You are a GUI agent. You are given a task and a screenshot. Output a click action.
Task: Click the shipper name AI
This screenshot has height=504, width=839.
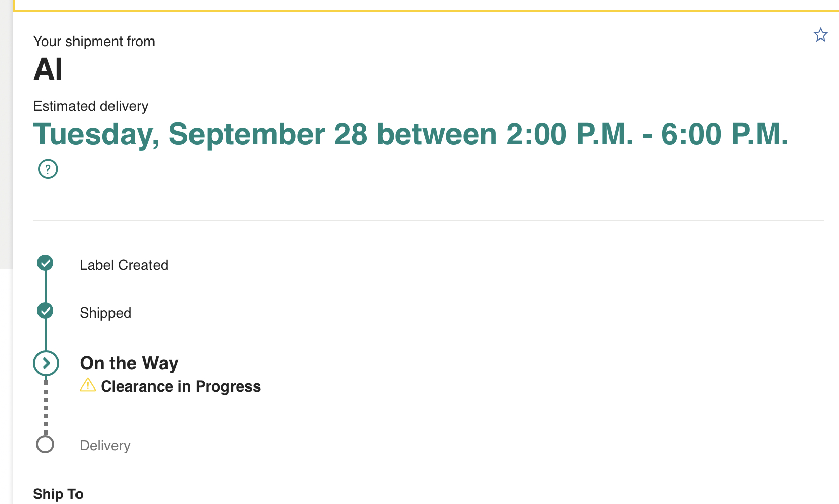[x=48, y=69]
